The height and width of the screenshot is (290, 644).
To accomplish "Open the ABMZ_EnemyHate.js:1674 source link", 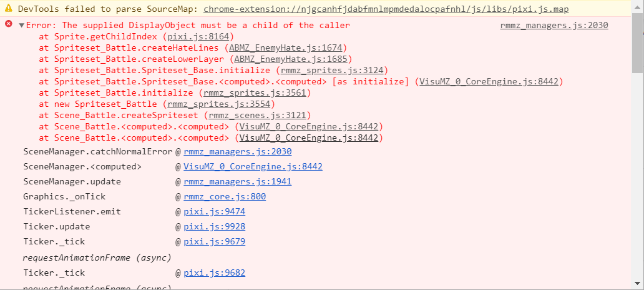I will point(286,47).
